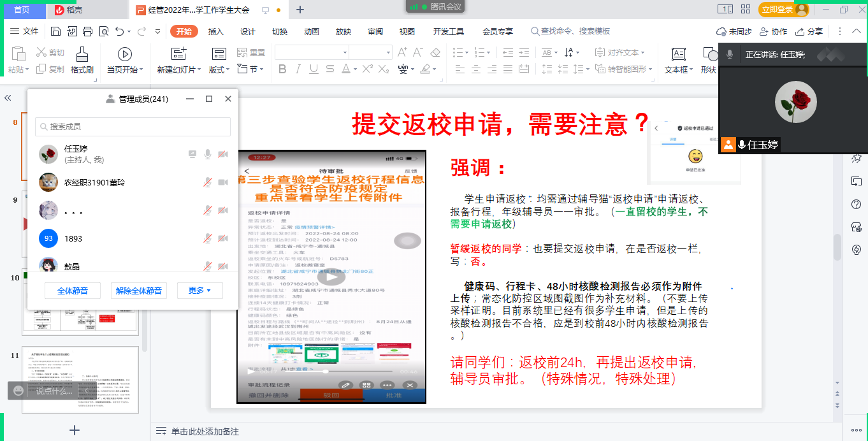The width and height of the screenshot is (868, 441).
Task: Toggle microphone for 任玉婷 in member list
Action: point(208,154)
